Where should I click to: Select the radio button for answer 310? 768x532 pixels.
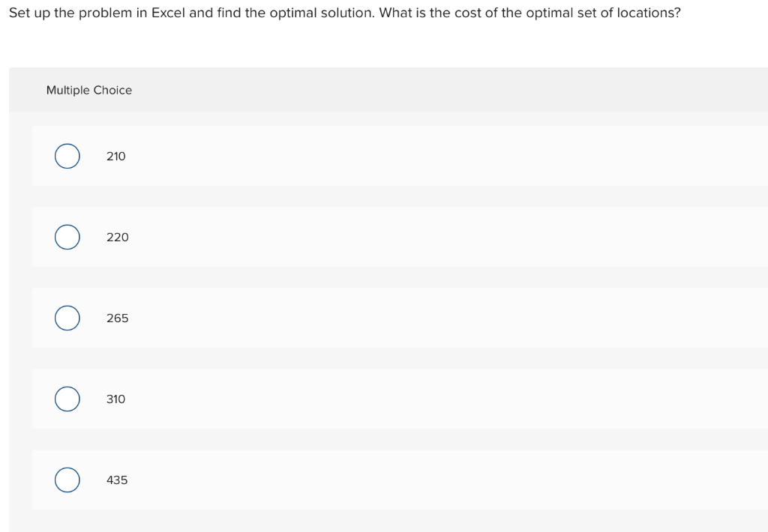tap(67, 399)
